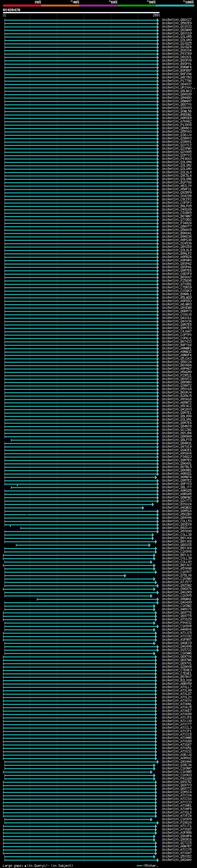Select hit label UniRef100_O15722
This screenshot has height=868, width=197.
[x=177, y=650]
